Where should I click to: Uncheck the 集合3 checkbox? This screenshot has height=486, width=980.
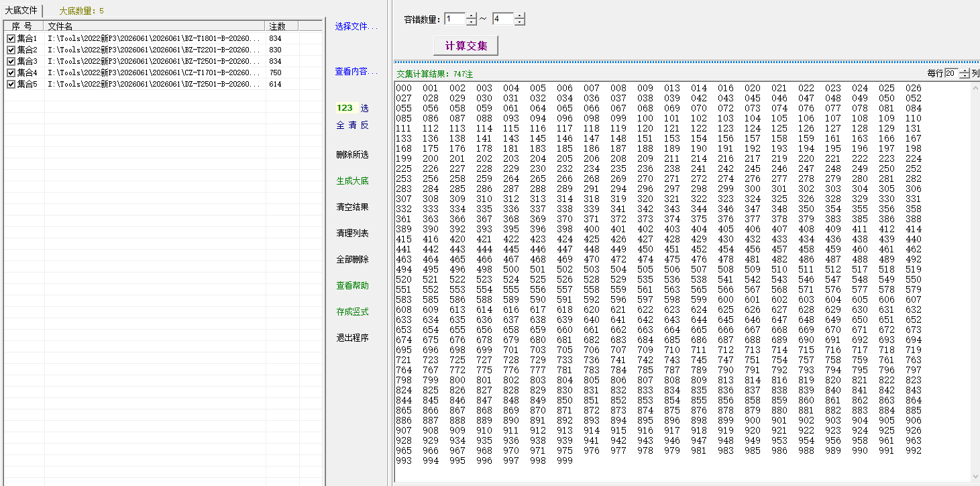[x=10, y=61]
